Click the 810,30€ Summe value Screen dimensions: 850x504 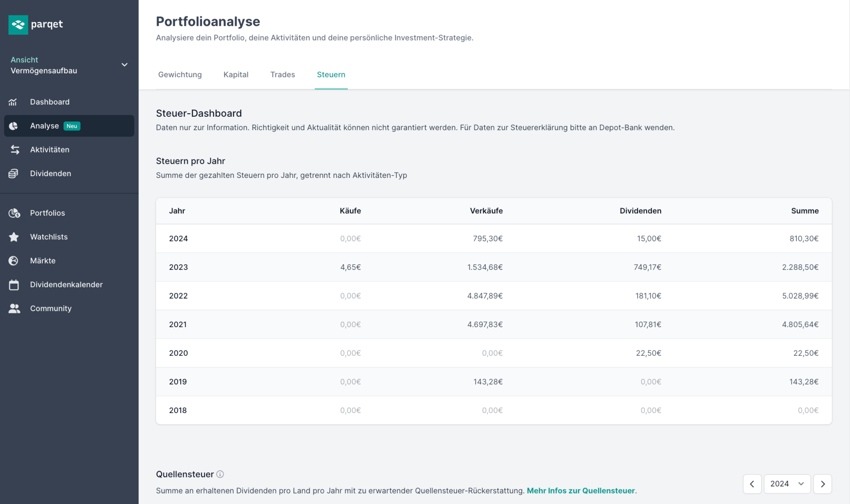pyautogui.click(x=804, y=238)
